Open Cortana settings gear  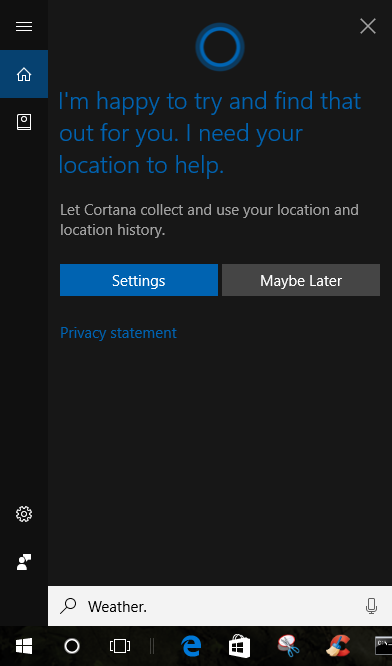[x=24, y=514]
